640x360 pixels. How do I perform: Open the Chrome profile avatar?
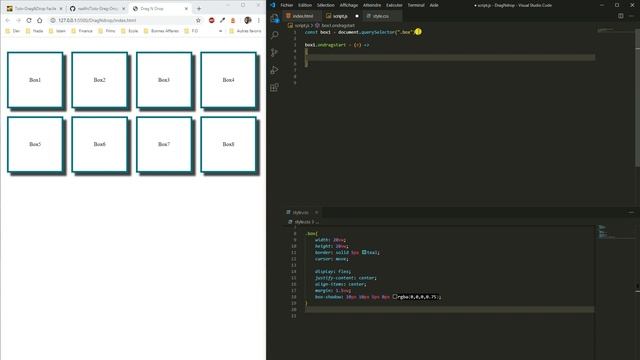247,20
